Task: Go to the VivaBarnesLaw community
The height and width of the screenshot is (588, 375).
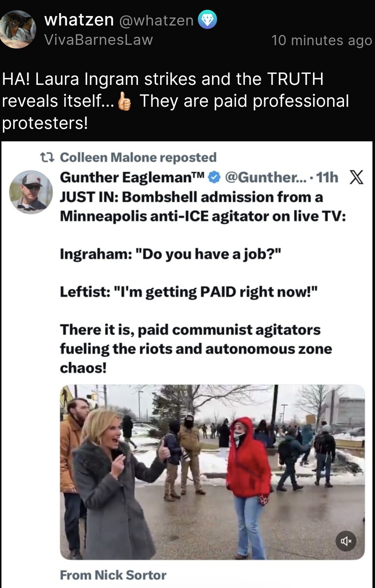Action: [98, 40]
